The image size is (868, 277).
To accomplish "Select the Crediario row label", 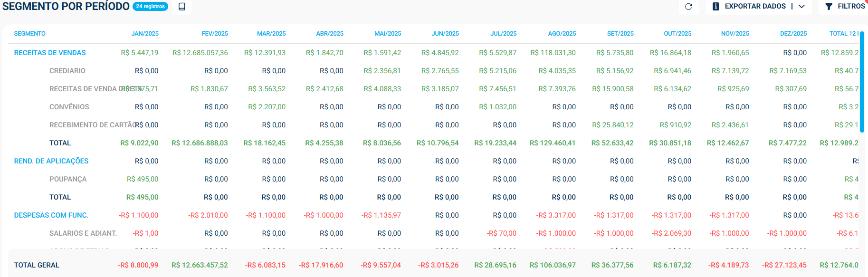I will [67, 71].
